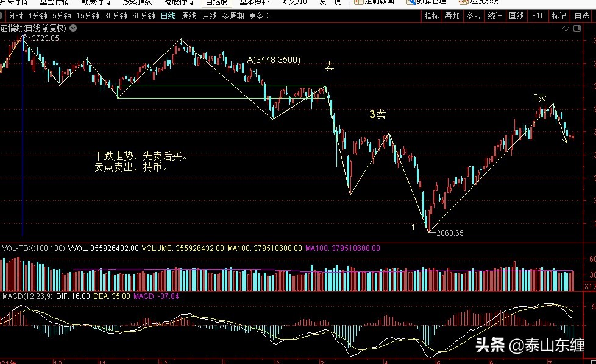Click the MACD(12,26,9) indicator label
596x364 pixels.
click(27, 296)
